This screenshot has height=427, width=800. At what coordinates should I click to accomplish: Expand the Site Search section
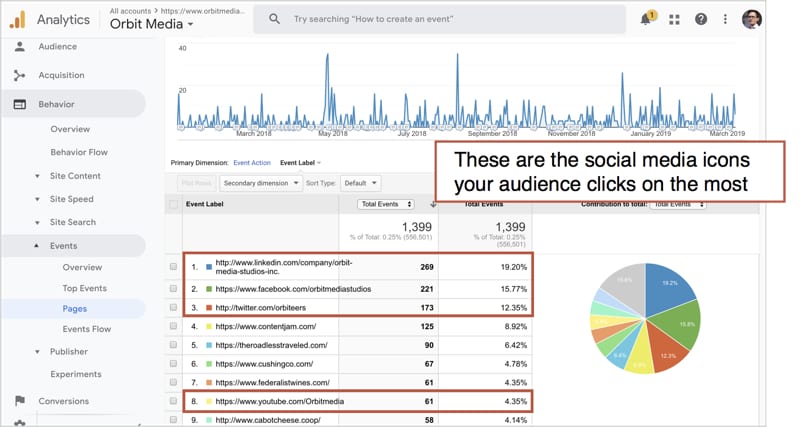(37, 222)
